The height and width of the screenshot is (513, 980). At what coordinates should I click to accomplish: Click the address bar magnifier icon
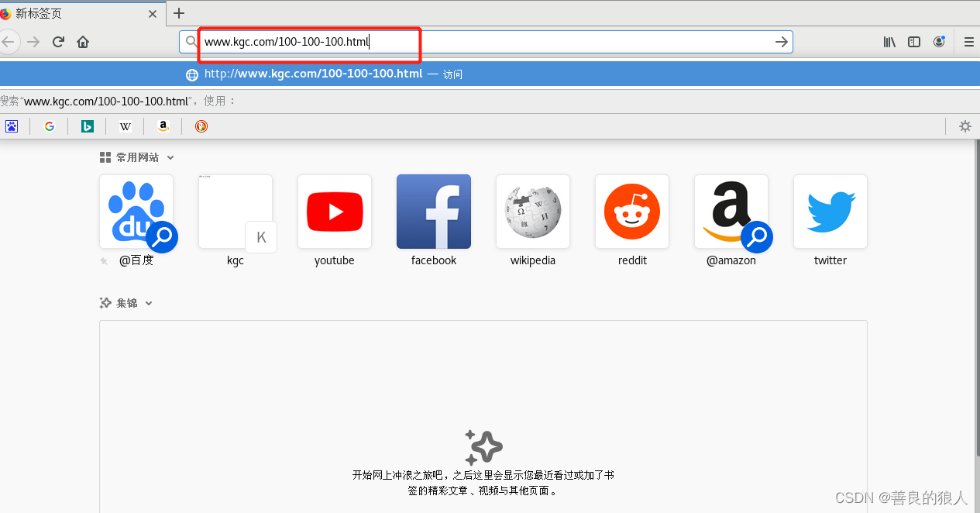pyautogui.click(x=191, y=42)
